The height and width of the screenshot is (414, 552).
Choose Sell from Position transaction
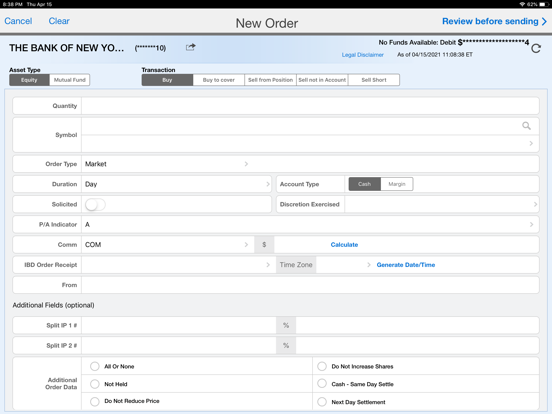[x=270, y=80]
